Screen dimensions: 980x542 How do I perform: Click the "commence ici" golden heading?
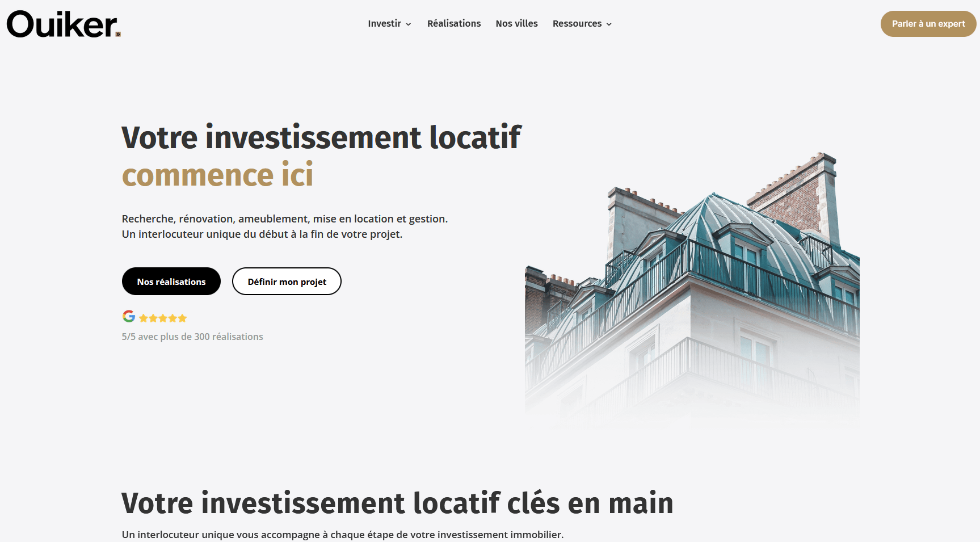click(x=217, y=174)
